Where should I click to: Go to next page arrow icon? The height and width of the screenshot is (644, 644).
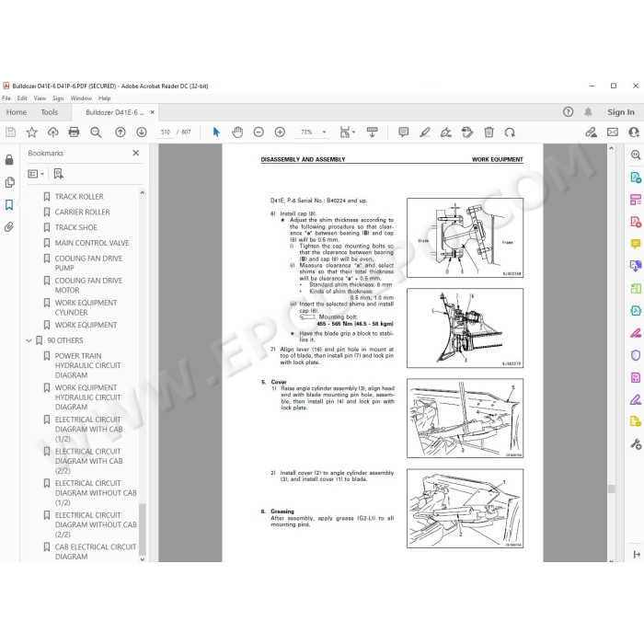coord(142,132)
